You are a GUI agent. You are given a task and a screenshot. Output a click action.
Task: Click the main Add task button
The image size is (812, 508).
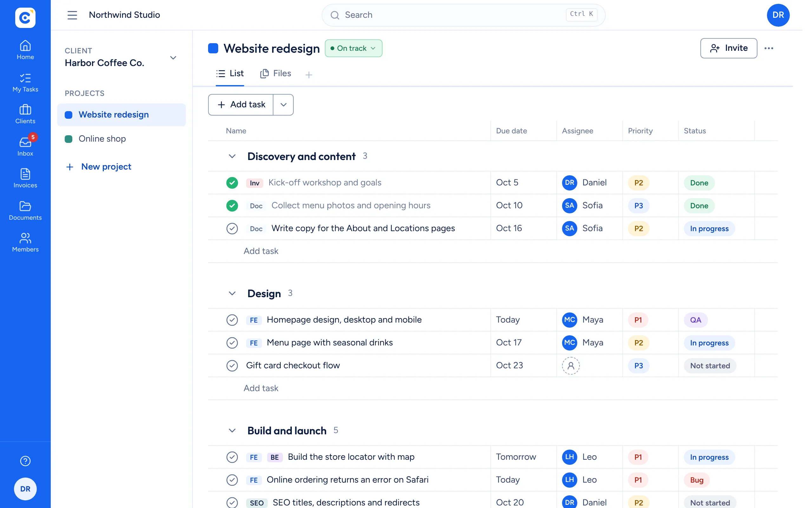[x=241, y=105]
